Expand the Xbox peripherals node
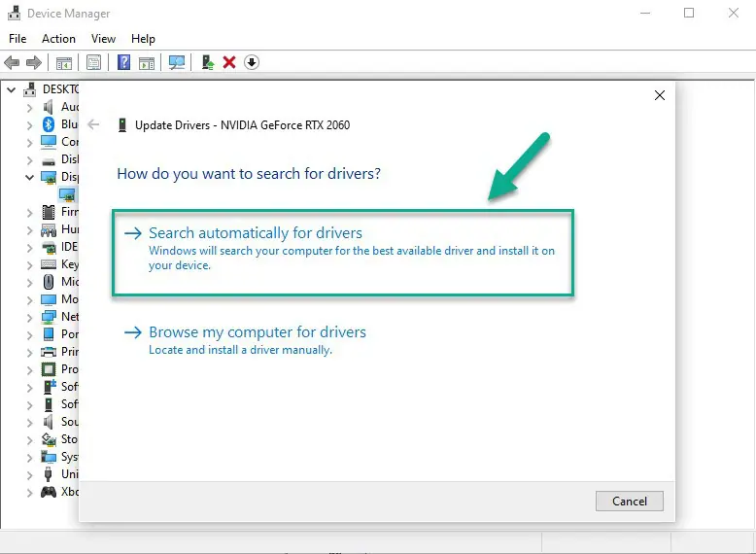The width and height of the screenshot is (756, 554). [29, 493]
